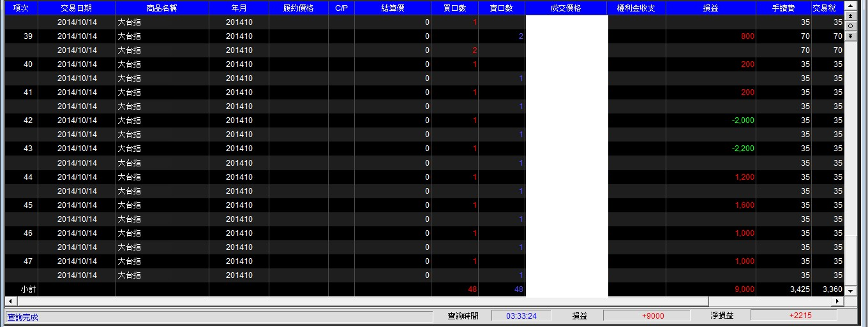Click the 賣口數 column header
This screenshot has width=868, height=327.
(502, 8)
